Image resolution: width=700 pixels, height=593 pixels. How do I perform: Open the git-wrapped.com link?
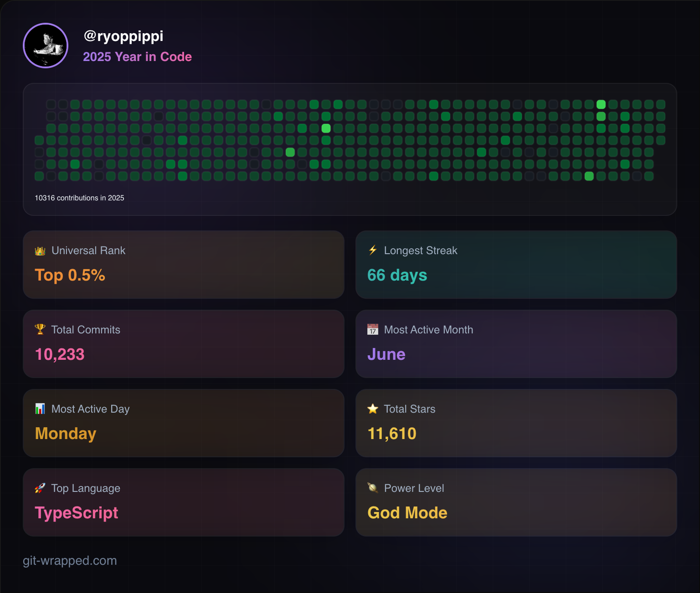[70, 560]
